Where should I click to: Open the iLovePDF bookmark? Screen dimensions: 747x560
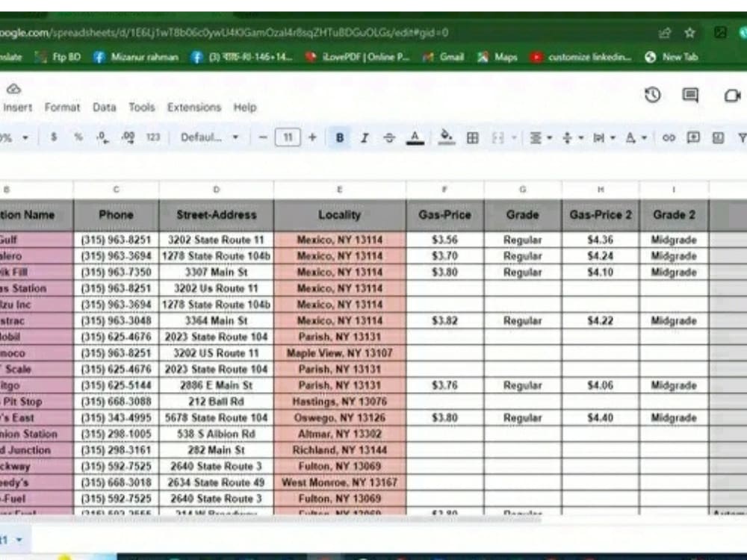[357, 57]
